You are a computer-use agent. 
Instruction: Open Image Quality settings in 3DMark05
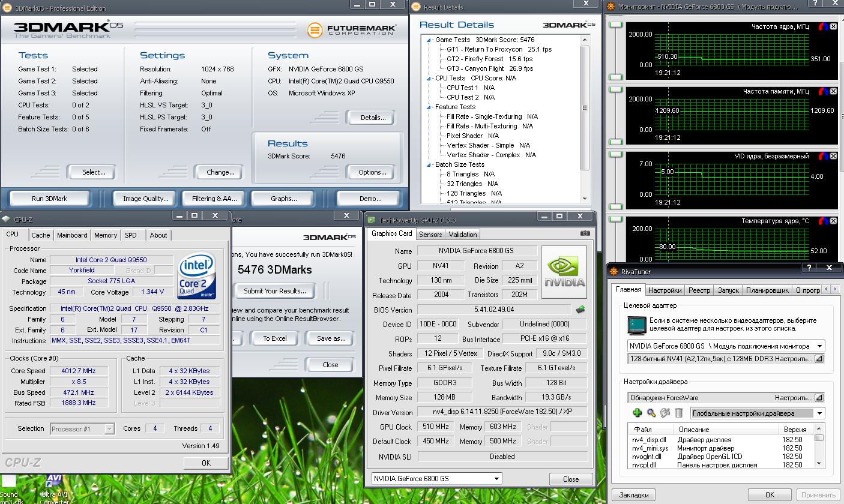click(145, 199)
